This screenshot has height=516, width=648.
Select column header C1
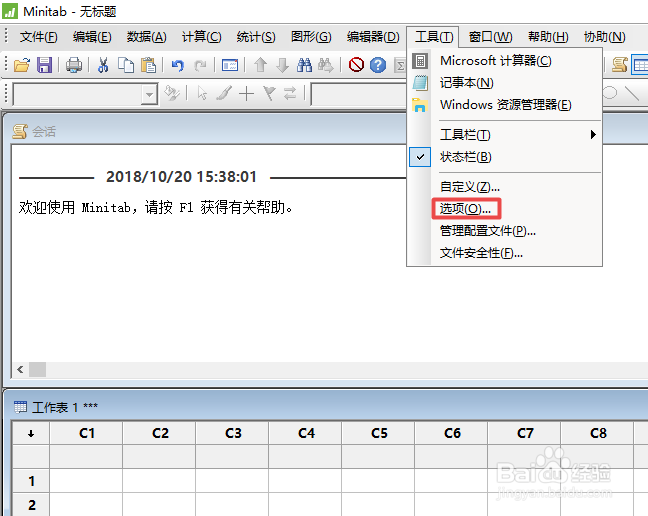click(86, 433)
